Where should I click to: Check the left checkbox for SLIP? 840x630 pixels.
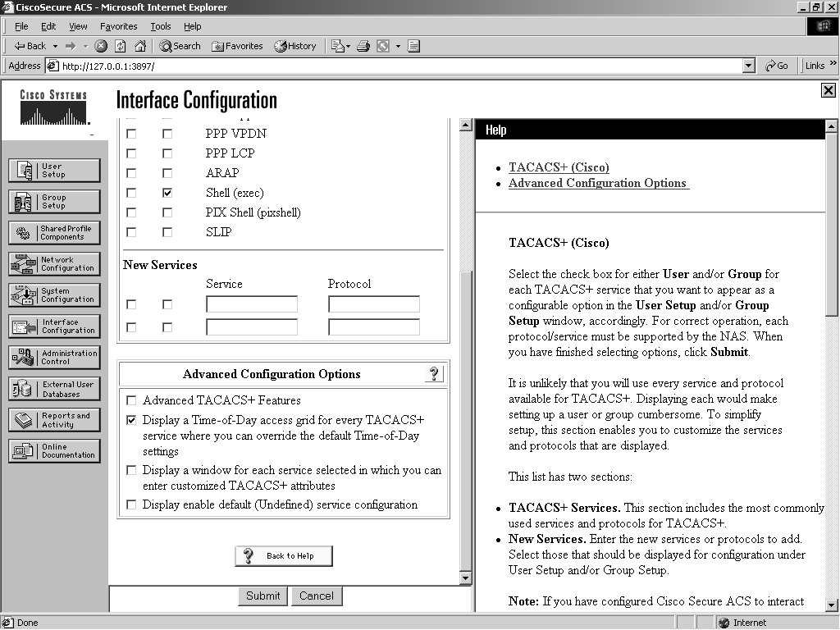[x=131, y=232]
